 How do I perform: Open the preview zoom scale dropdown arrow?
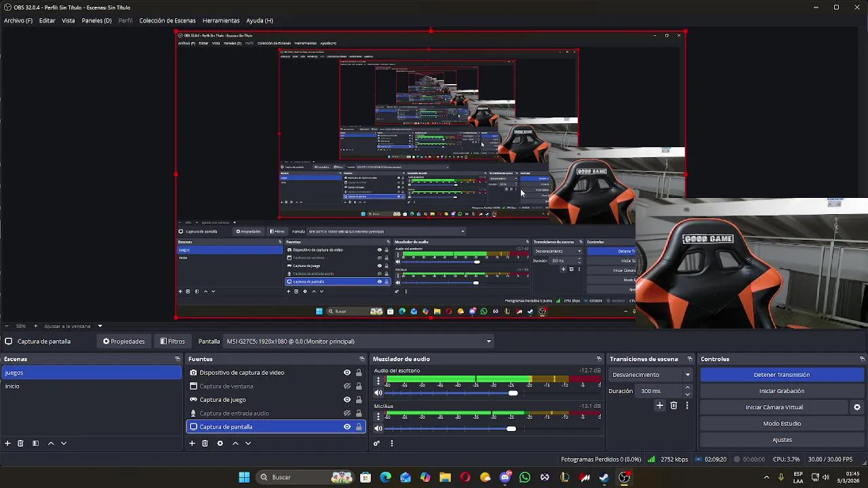point(100,326)
